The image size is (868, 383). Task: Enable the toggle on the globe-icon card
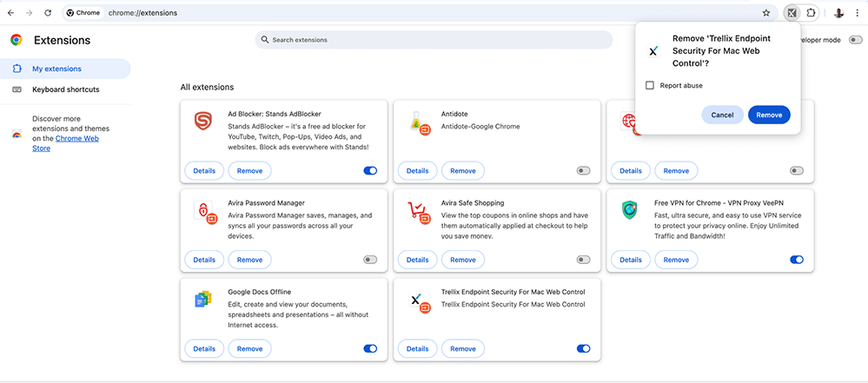[x=797, y=171]
